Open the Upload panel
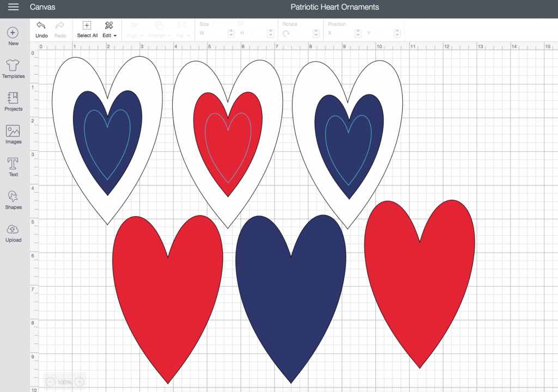The height and width of the screenshot is (392, 558). click(13, 232)
